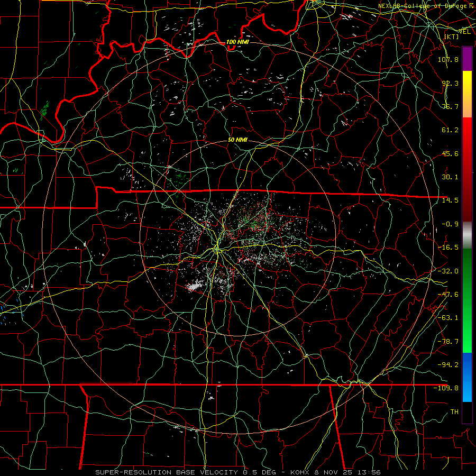Click the 100 NMI range ring label
This screenshot has height=476, width=476.
[237, 42]
